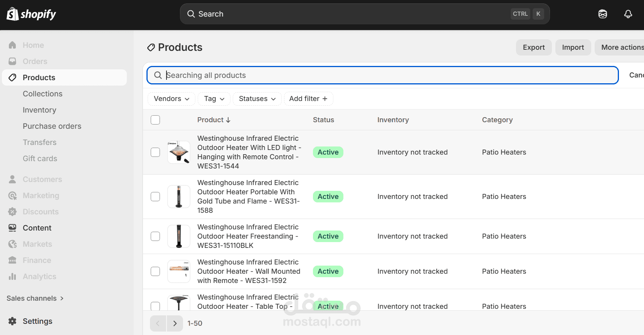Click the Active badge for WES31-1544
Image resolution: width=644 pixels, height=335 pixels.
tap(328, 152)
